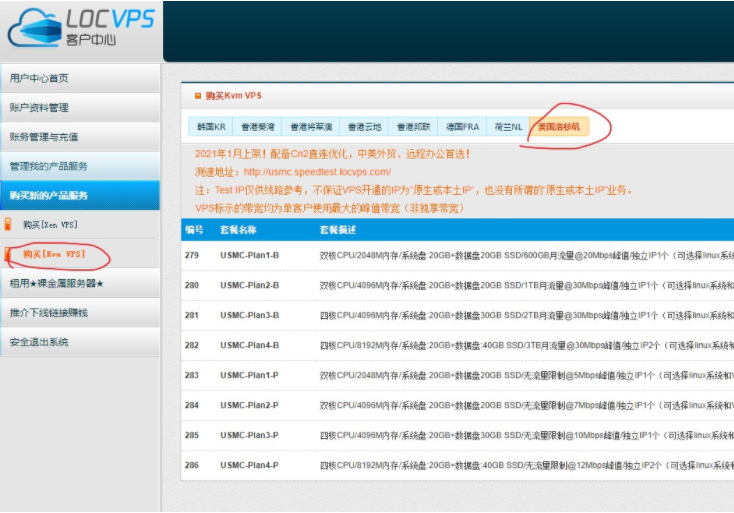
Task: Click the description of plan 279
Action: click(x=527, y=256)
